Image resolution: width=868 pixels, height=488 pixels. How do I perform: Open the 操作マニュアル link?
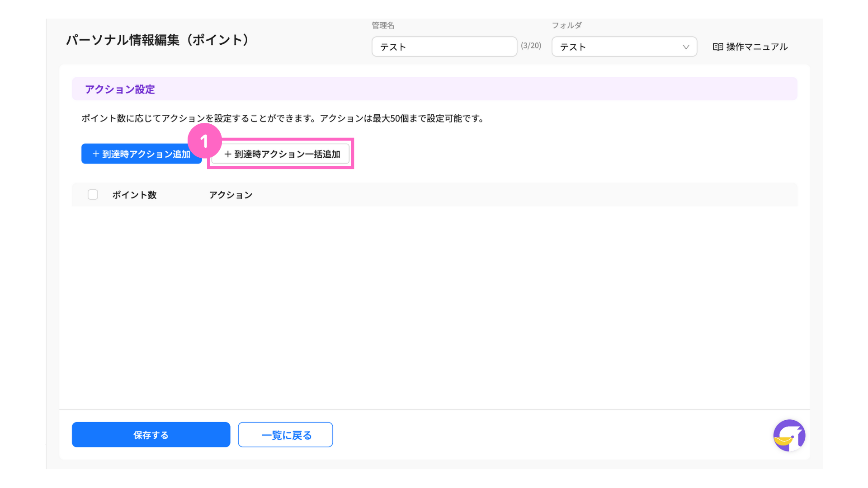pyautogui.click(x=756, y=47)
